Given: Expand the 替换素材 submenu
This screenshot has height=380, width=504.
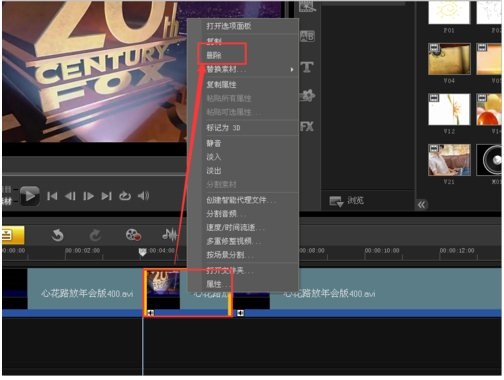Looking at the screenshot, I should click(243, 69).
